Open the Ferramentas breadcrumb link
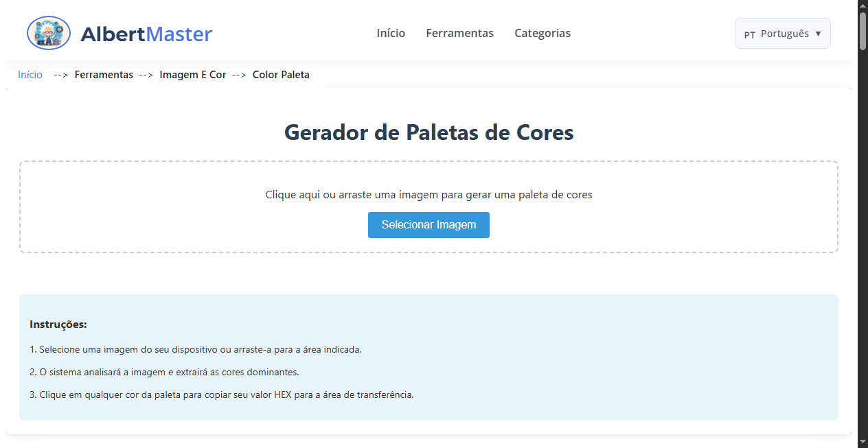This screenshot has width=868, height=448. (x=104, y=74)
